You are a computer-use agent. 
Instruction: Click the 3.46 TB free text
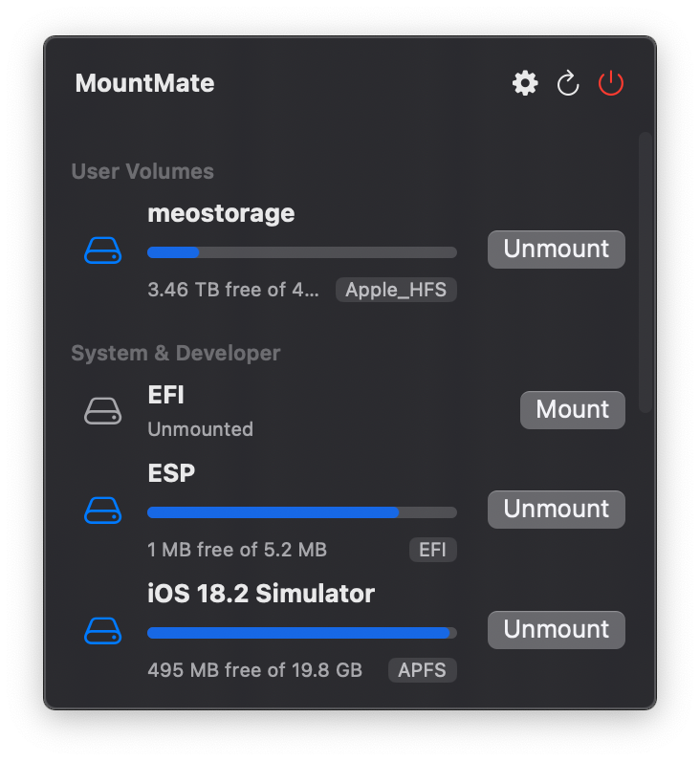pyautogui.click(x=233, y=290)
